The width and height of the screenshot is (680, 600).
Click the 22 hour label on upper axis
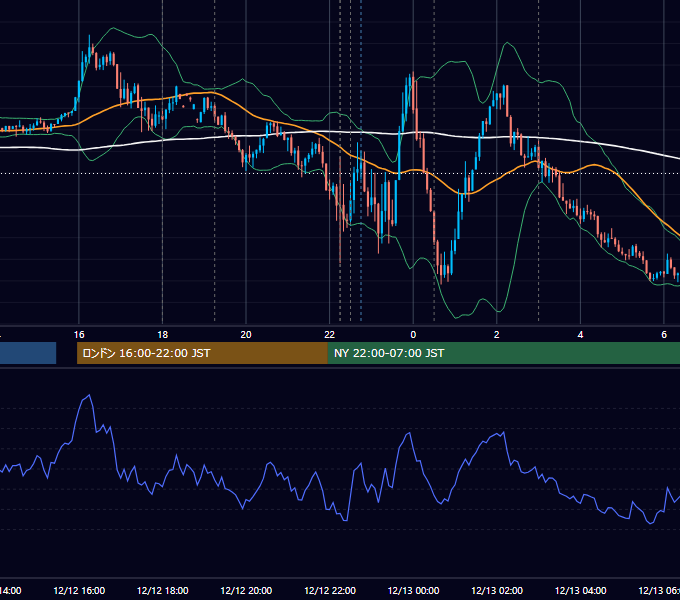330,335
